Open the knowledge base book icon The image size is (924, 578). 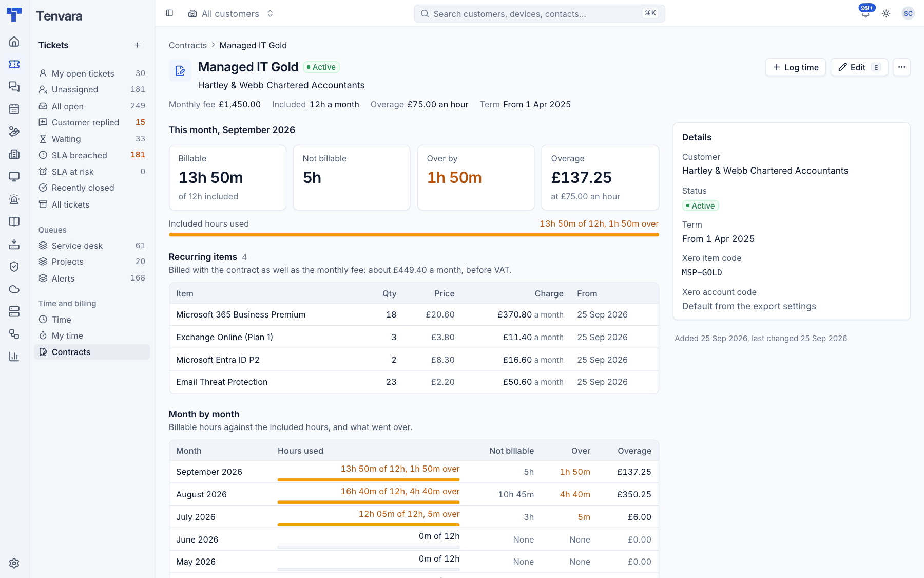coord(14,221)
